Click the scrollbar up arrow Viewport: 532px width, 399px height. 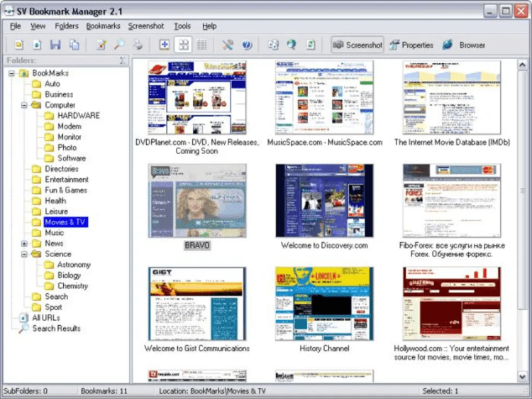tap(522, 65)
